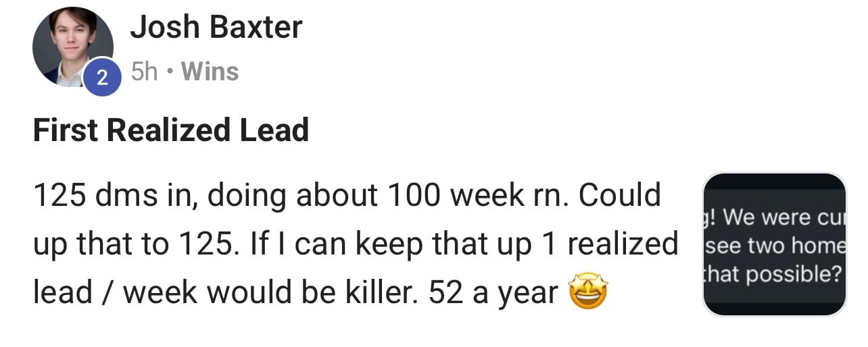The image size is (868, 347).
Task: Click the "5h" post timestamp
Action: (x=144, y=72)
